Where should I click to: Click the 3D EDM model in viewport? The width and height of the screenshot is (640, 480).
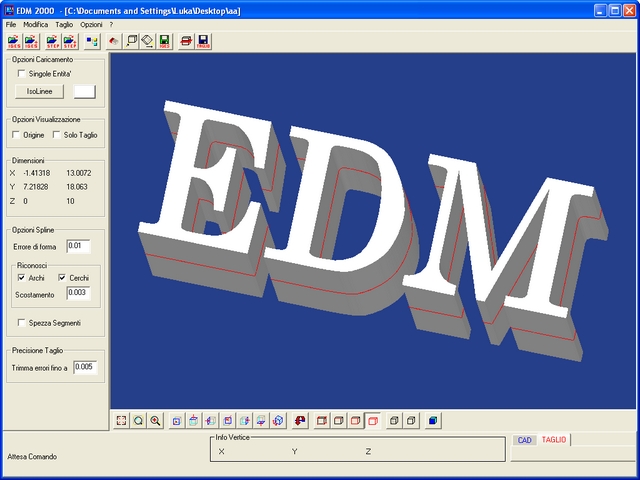tap(372, 229)
